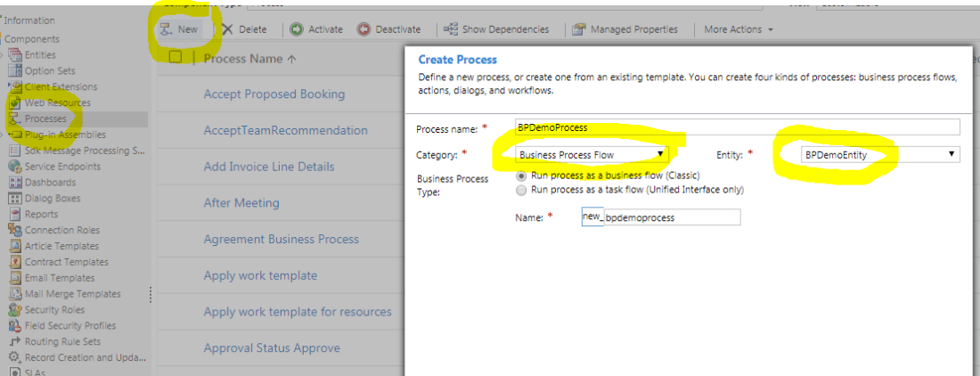The width and height of the screenshot is (980, 376).
Task: Click the Deactivate text label in toolbar
Action: pos(398,29)
